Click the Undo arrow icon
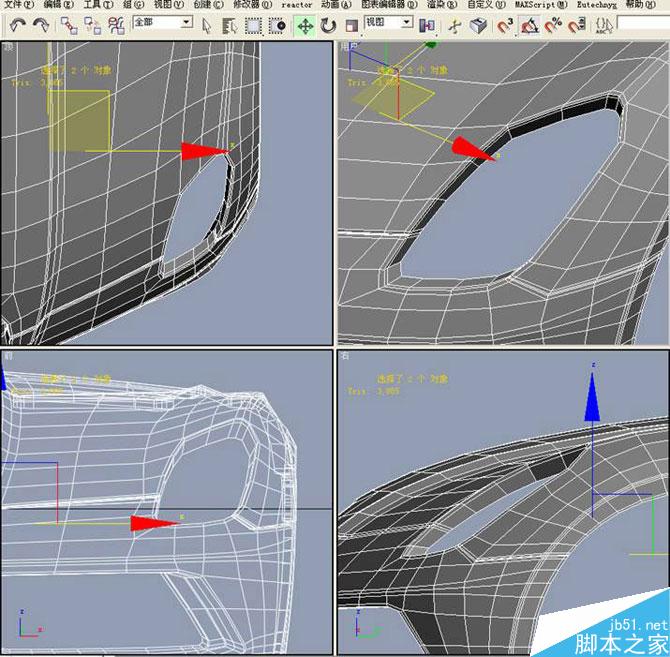This screenshot has height=657, width=670. point(18,25)
